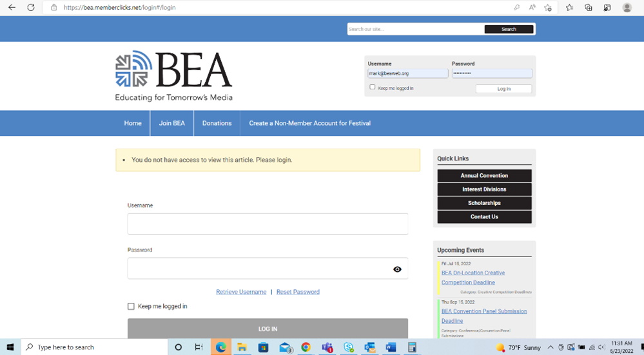Image resolution: width=644 pixels, height=355 pixels.
Task: Open the Read Aloud icon in address bar
Action: (x=532, y=8)
